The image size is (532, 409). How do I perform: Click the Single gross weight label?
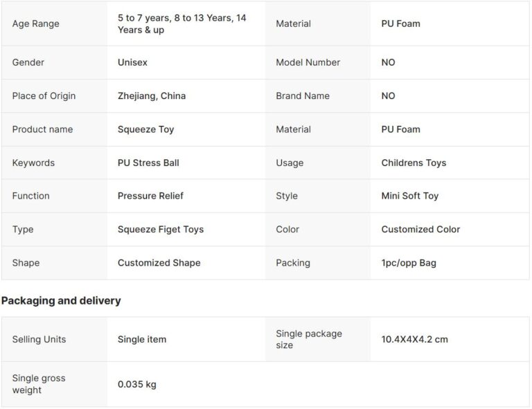coord(37,384)
